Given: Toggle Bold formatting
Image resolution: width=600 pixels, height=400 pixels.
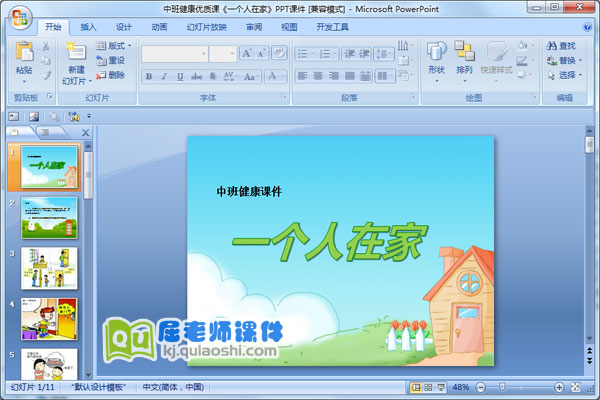Looking at the screenshot, I should [149, 77].
